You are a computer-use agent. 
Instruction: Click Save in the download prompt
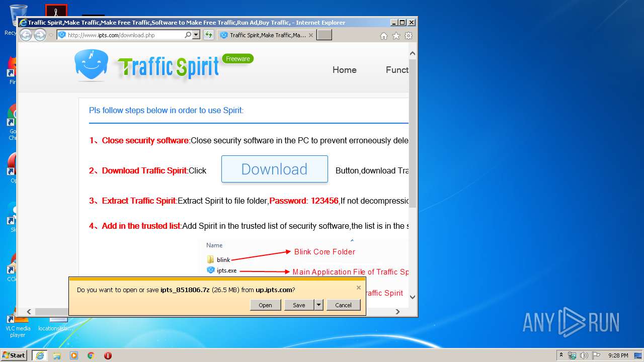[x=299, y=305]
